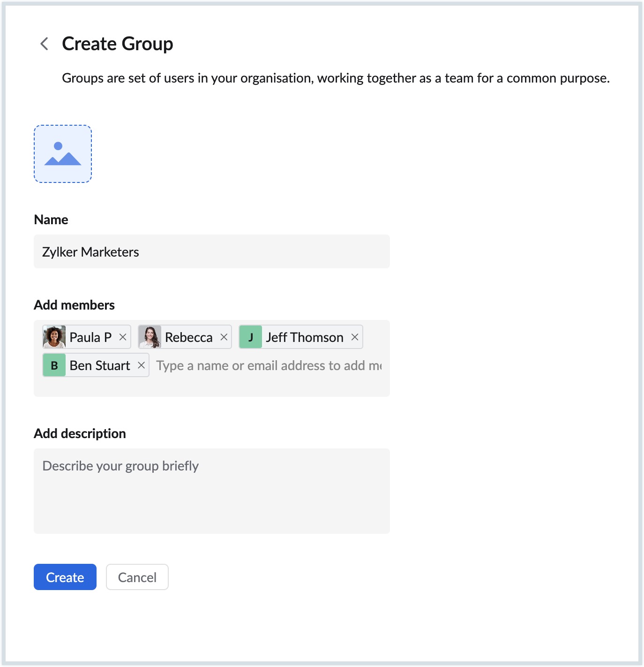Remove Ben Stuart from the members list
The image size is (644, 667).
click(141, 365)
